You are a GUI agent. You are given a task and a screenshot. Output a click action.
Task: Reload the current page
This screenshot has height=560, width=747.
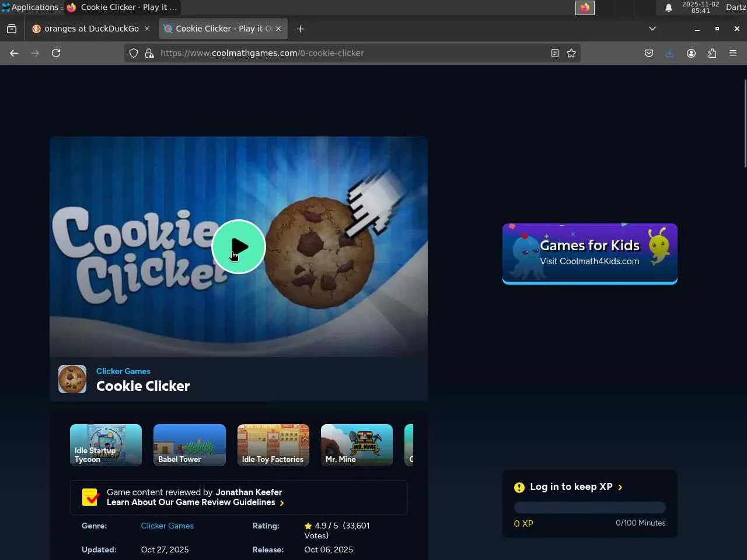click(56, 53)
